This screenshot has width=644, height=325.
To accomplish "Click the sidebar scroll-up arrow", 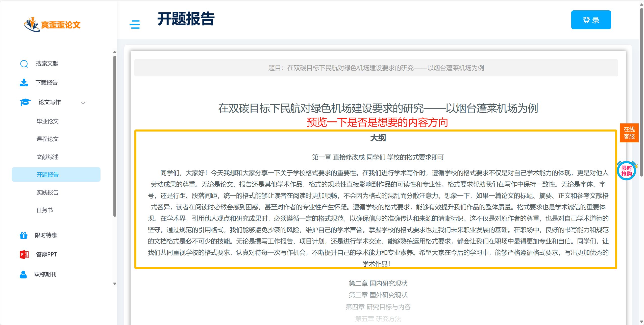I will click(x=115, y=52).
